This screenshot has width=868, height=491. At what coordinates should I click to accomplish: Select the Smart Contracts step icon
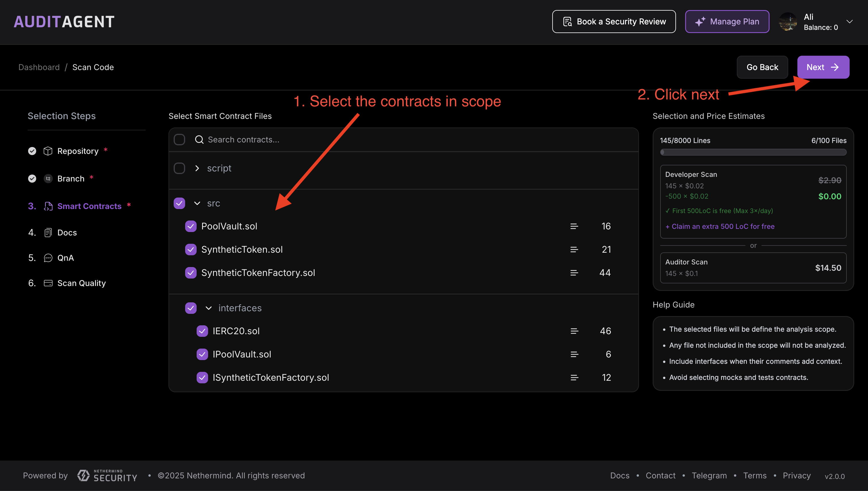48,206
